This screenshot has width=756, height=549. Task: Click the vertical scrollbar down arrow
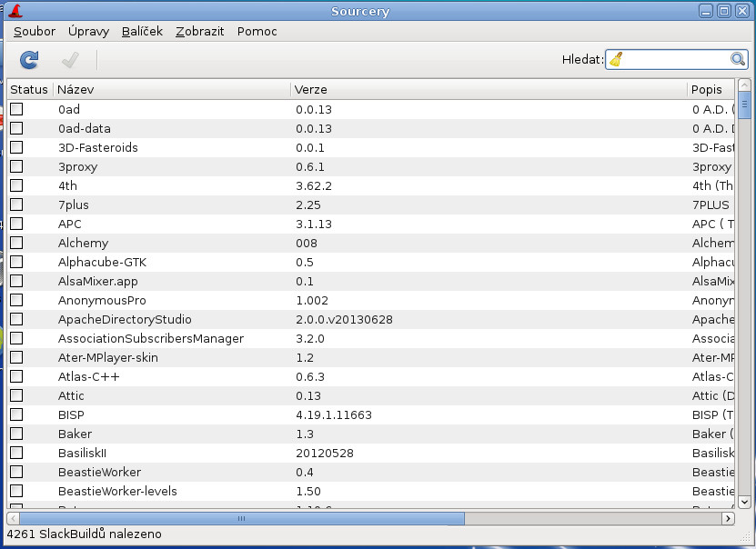[744, 501]
